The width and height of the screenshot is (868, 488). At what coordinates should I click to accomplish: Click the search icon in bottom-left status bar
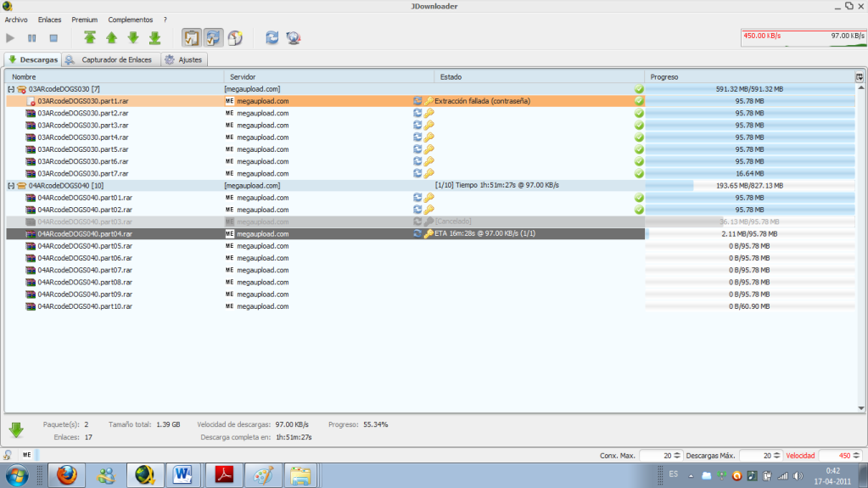point(8,455)
